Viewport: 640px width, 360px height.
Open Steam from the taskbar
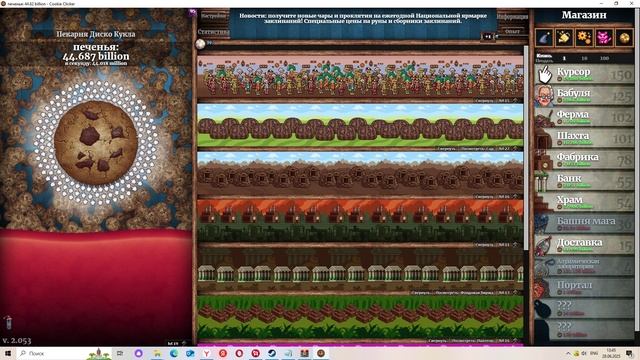point(272,353)
